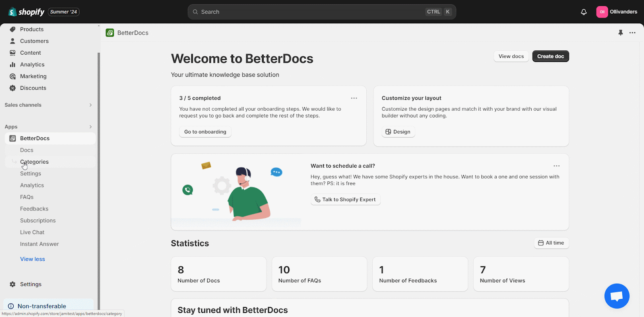Image resolution: width=644 pixels, height=317 pixels.
Task: Click the Number of FAQs card
Action: [x=320, y=274]
